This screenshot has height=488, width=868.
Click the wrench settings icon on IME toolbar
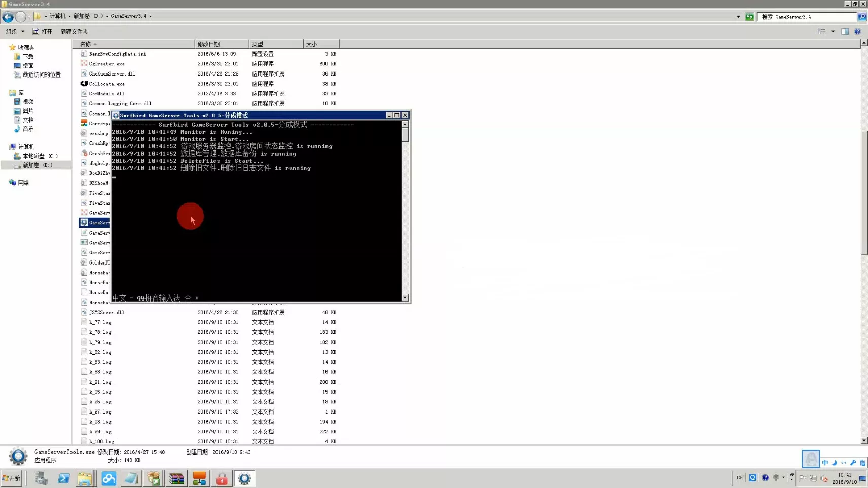tap(853, 462)
